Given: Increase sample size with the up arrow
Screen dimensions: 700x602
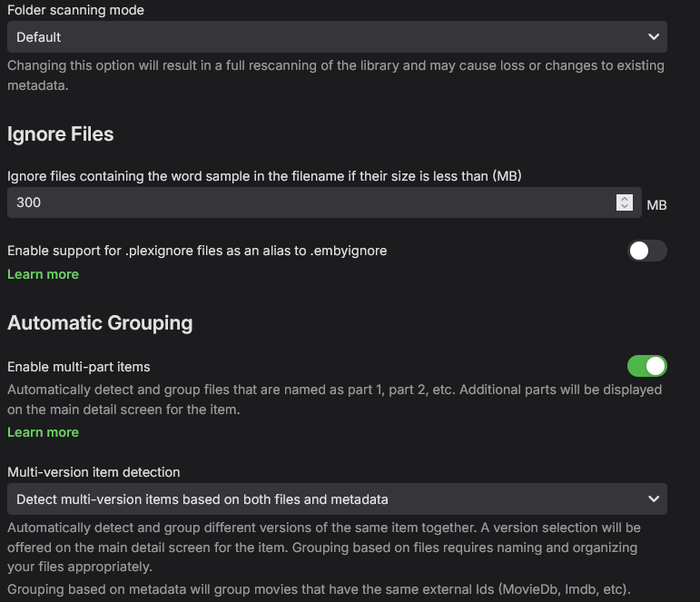Looking at the screenshot, I should (624, 198).
